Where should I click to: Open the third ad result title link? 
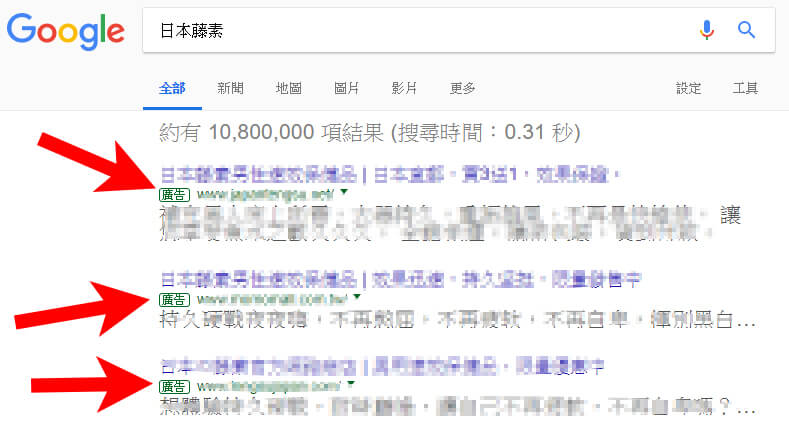(x=381, y=367)
